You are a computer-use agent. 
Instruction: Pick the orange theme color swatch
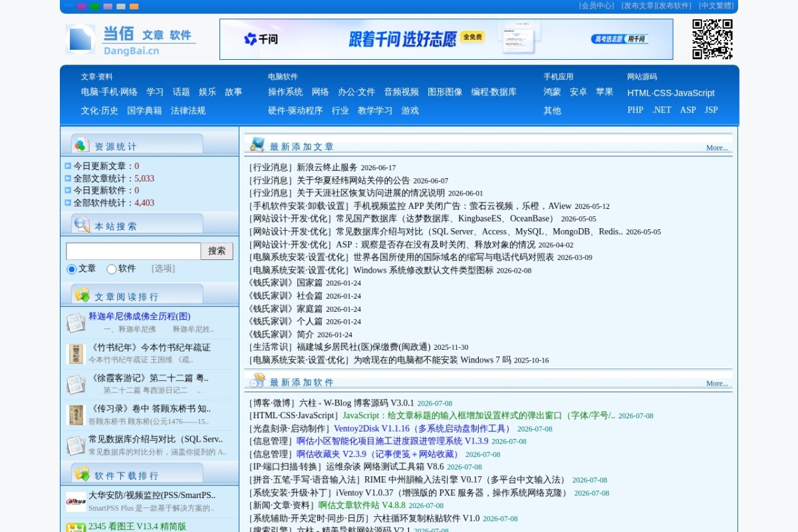click(x=134, y=6)
